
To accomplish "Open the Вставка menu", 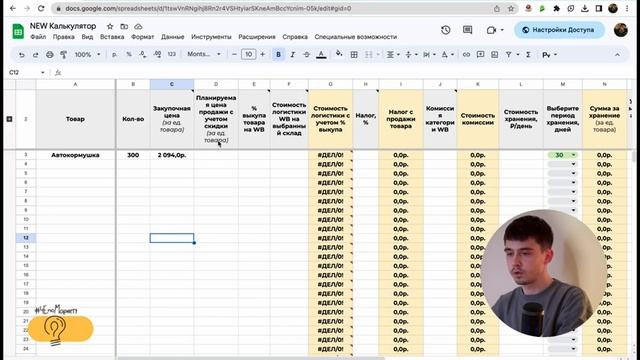I will coord(112,37).
